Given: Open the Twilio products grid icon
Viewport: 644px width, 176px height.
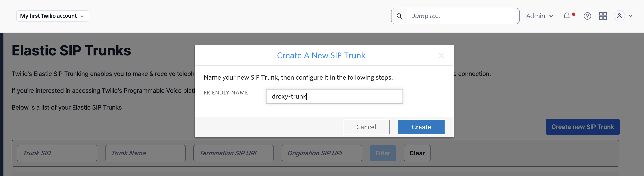Looking at the screenshot, I should coord(603,16).
